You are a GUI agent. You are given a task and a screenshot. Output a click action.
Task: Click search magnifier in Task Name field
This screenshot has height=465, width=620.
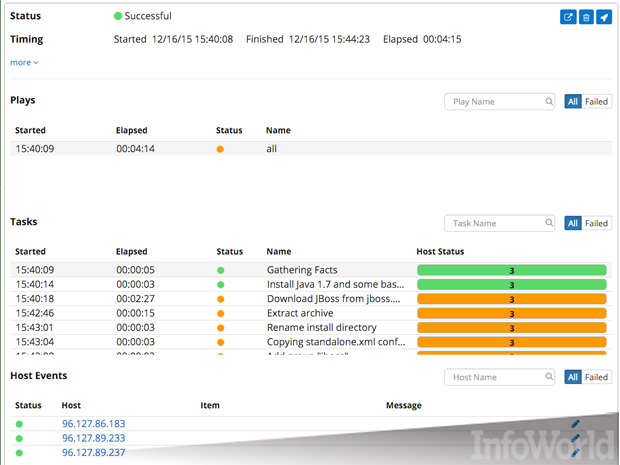(x=549, y=224)
